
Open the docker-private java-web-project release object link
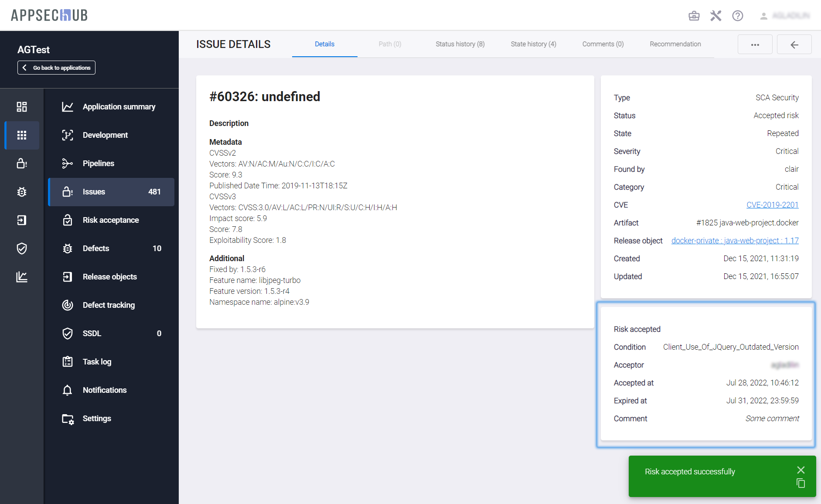click(x=735, y=241)
